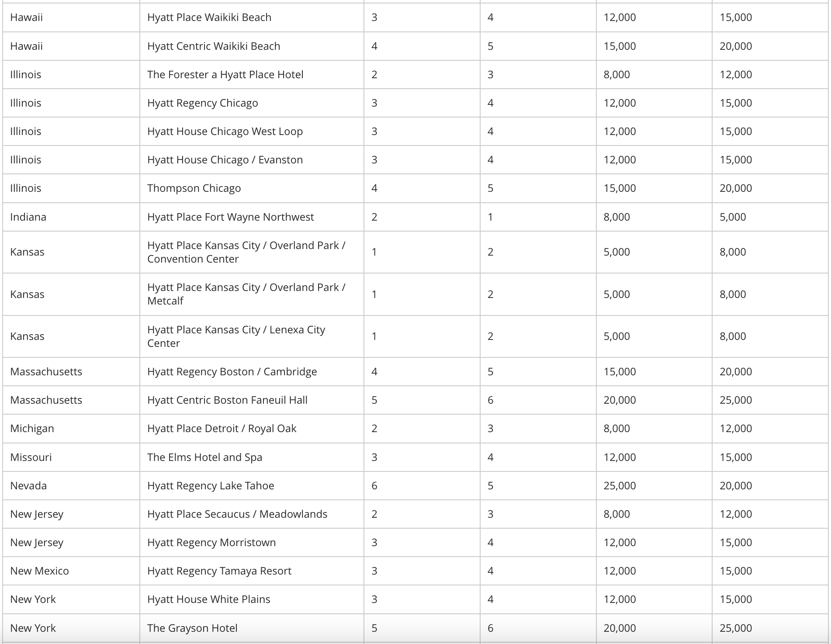The height and width of the screenshot is (644, 831).
Task: Click The Elms Hotel and Spa cell
Action: pos(252,457)
